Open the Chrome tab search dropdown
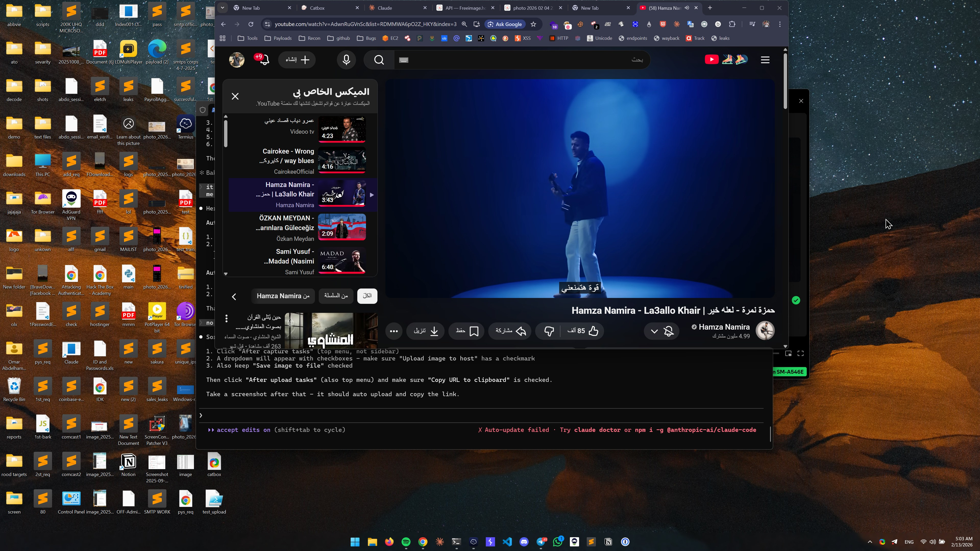This screenshot has height=551, width=980. [223, 8]
